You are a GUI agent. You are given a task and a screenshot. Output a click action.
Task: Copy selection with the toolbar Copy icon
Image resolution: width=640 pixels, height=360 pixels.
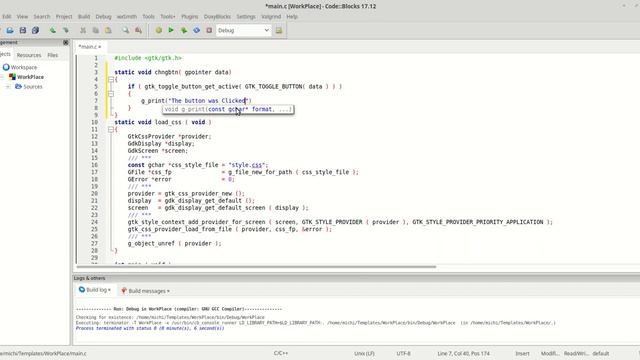pyautogui.click(x=96, y=30)
